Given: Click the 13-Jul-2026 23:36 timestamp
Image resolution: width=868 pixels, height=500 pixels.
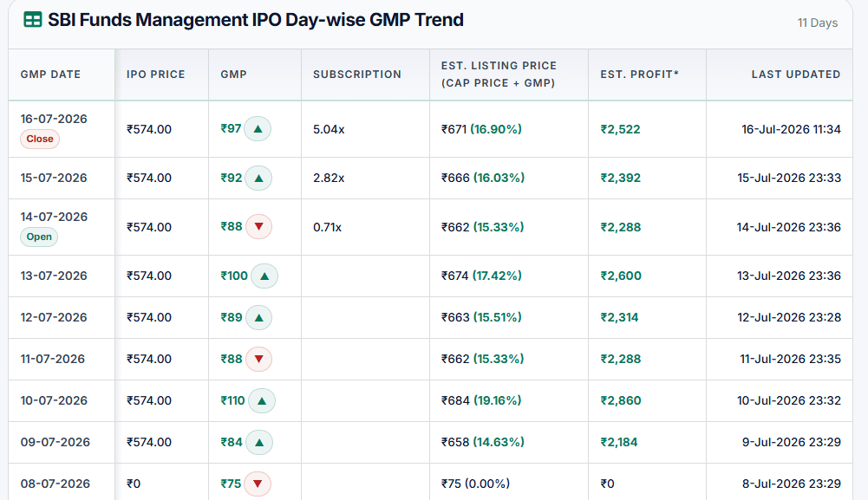Looking at the screenshot, I should (x=789, y=276).
